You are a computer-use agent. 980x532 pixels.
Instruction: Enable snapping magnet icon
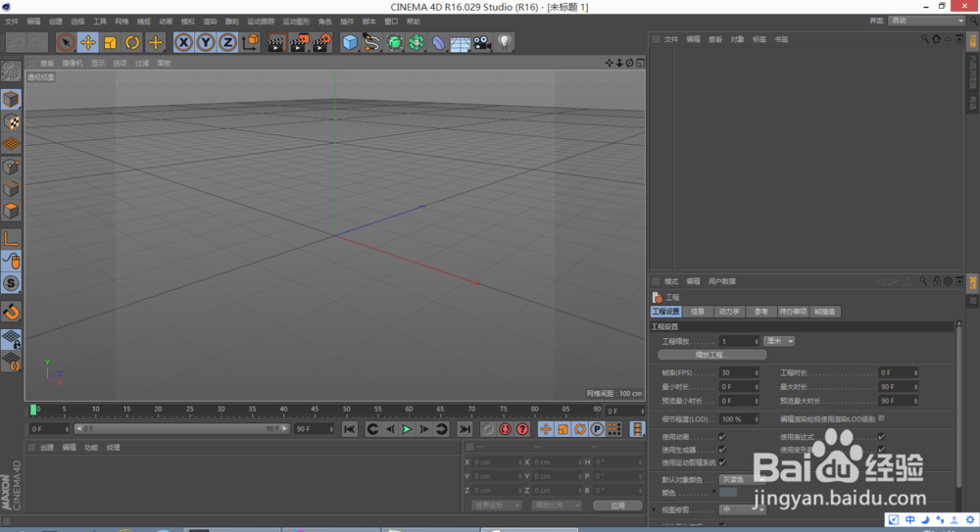(11, 312)
